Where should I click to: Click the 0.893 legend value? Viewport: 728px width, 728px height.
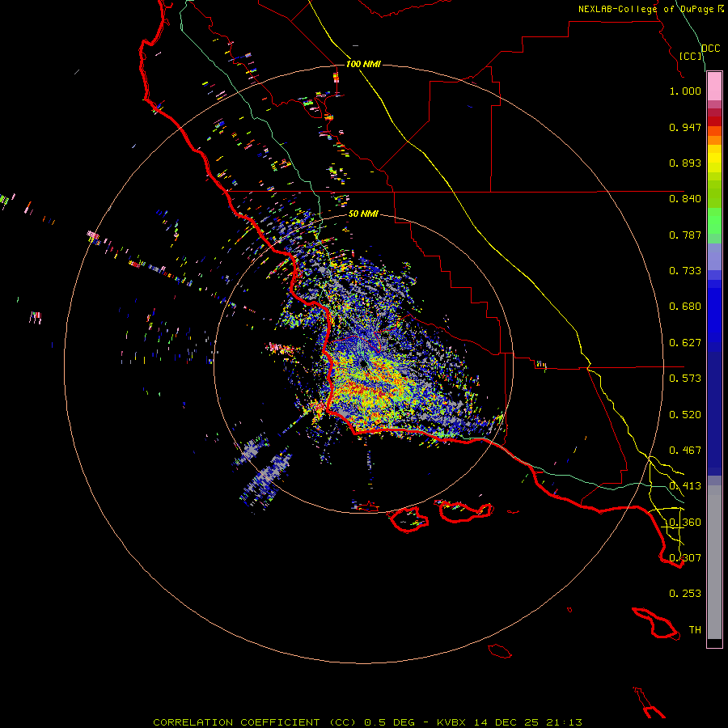pos(685,163)
